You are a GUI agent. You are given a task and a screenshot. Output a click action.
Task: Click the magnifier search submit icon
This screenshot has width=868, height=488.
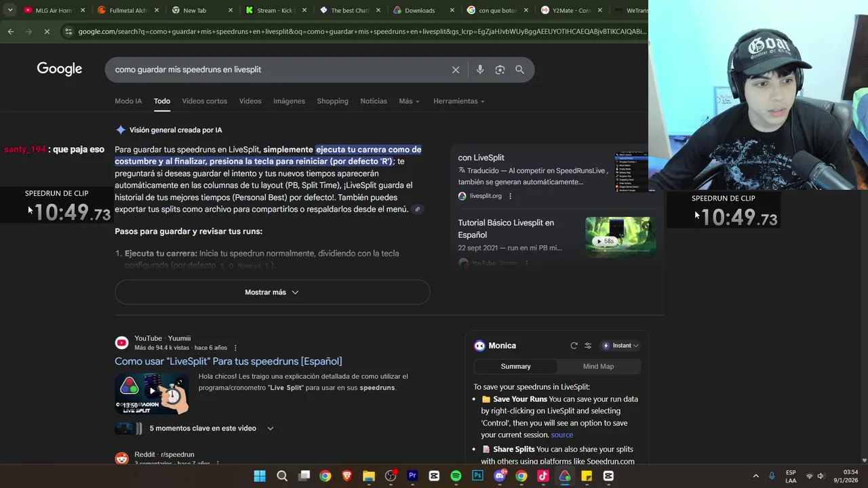pos(519,70)
